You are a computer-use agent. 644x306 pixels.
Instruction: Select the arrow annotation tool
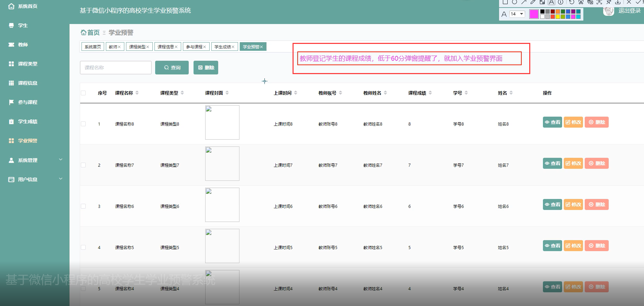[524, 2]
